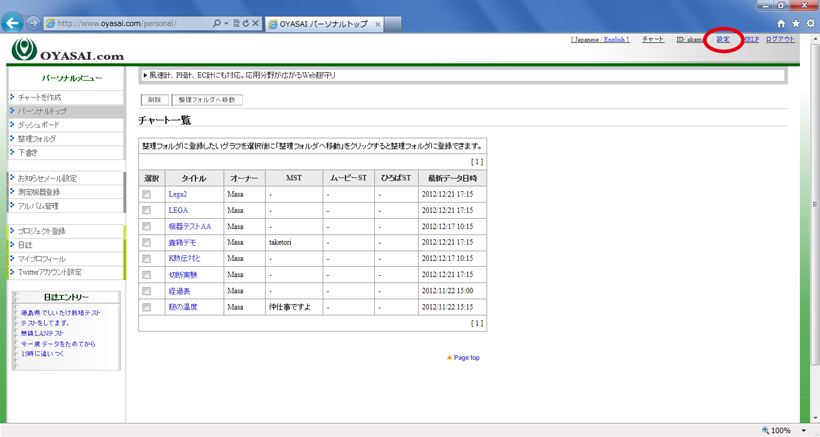Click the OYASAI.com logo
This screenshot has width=820, height=437.
point(67,50)
